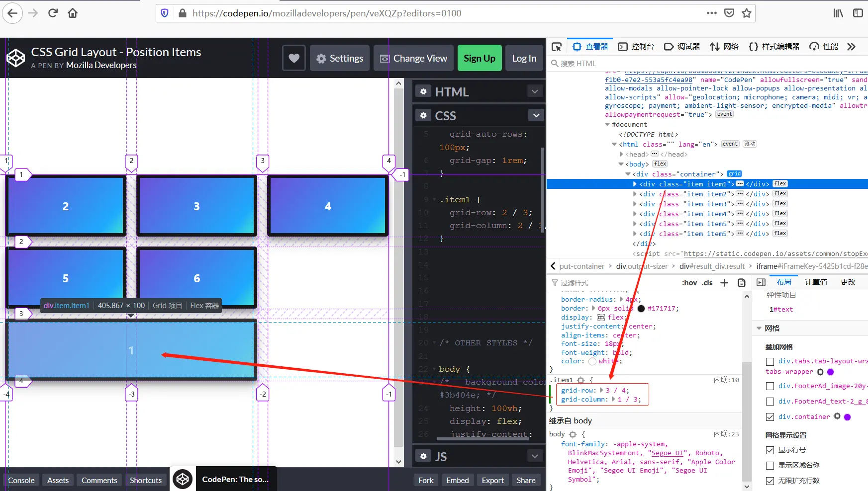Enable 显示区域名称 area names checkbox
Viewport: 868px width, 491px height.
[770, 466]
